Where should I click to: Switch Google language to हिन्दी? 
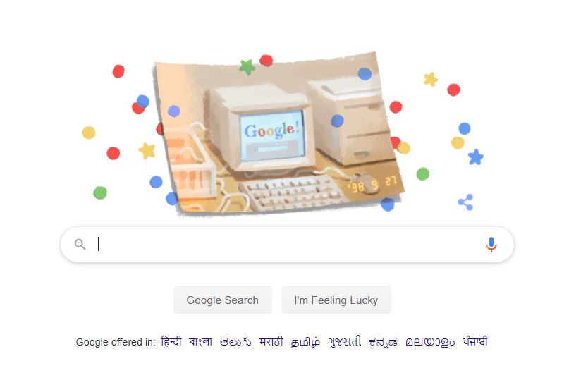(x=171, y=341)
